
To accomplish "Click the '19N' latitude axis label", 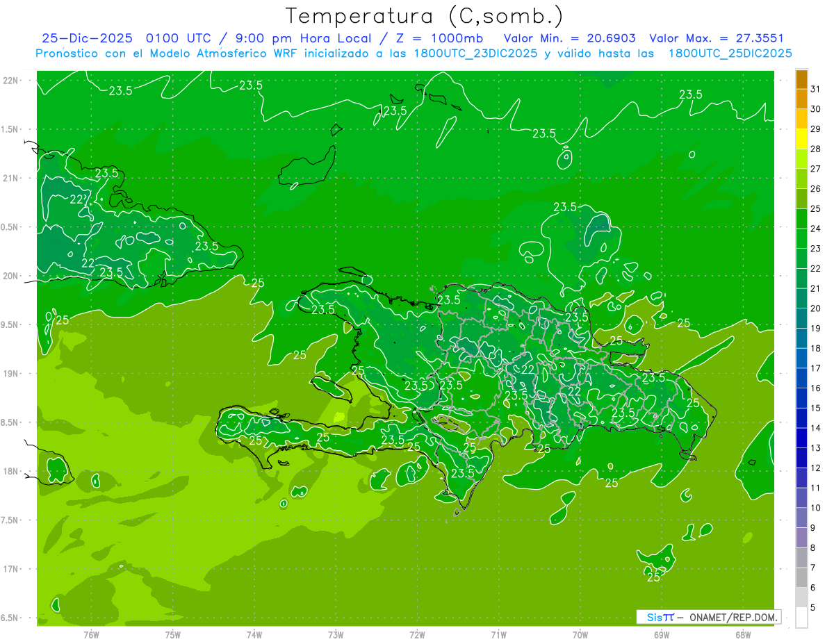I will tap(11, 373).
